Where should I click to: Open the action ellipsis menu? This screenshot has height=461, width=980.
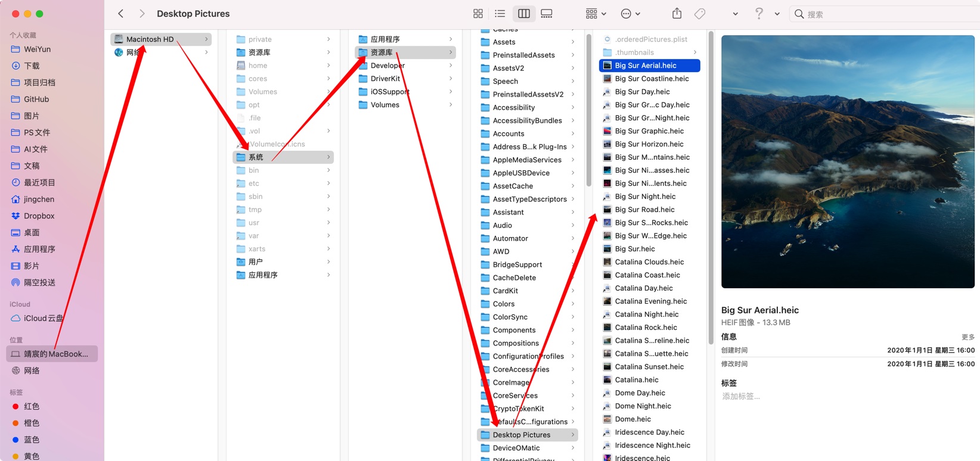click(x=631, y=14)
